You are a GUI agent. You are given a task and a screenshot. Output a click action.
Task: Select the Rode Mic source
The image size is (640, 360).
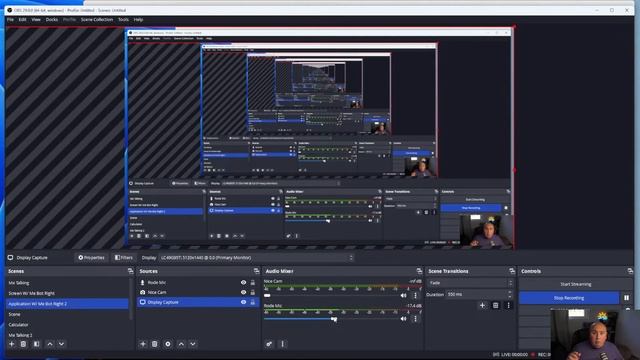pos(157,282)
